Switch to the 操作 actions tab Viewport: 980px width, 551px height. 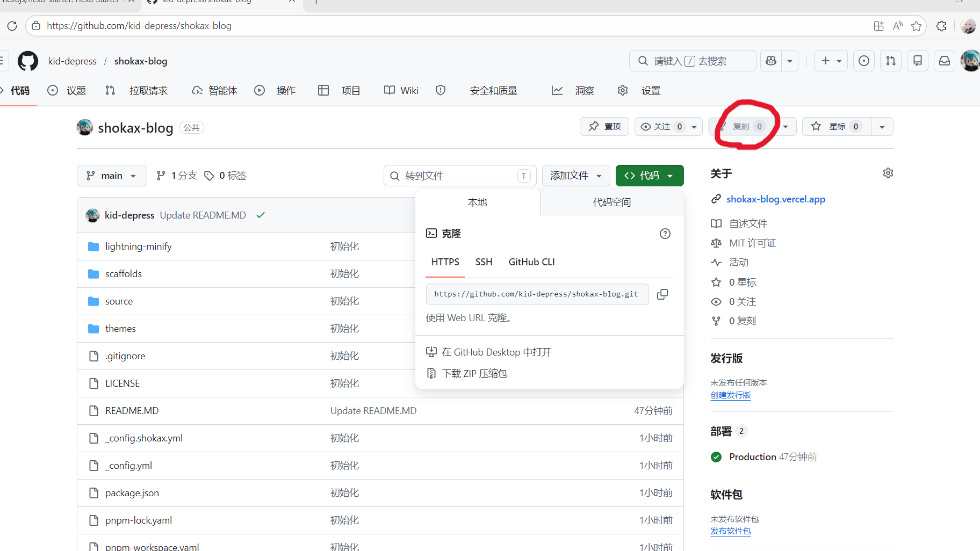(275, 91)
